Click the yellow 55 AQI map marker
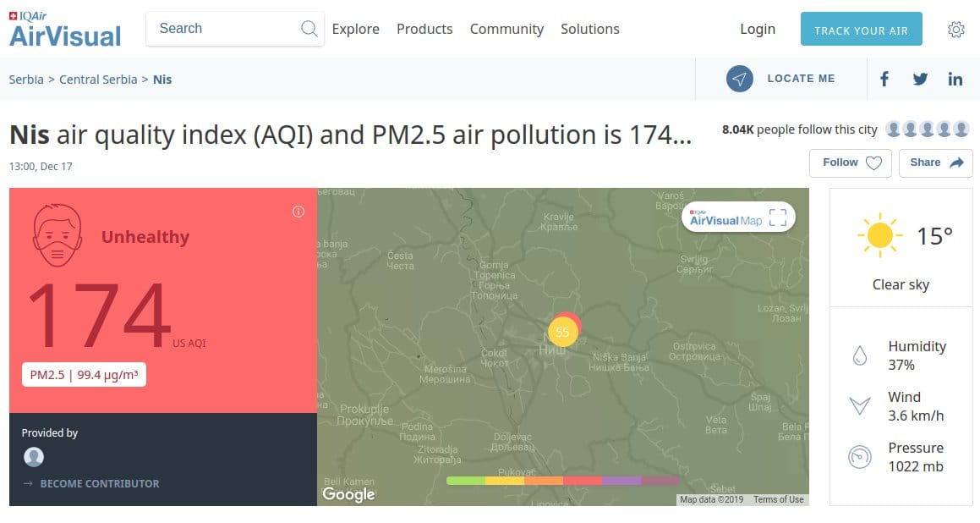 click(x=562, y=332)
